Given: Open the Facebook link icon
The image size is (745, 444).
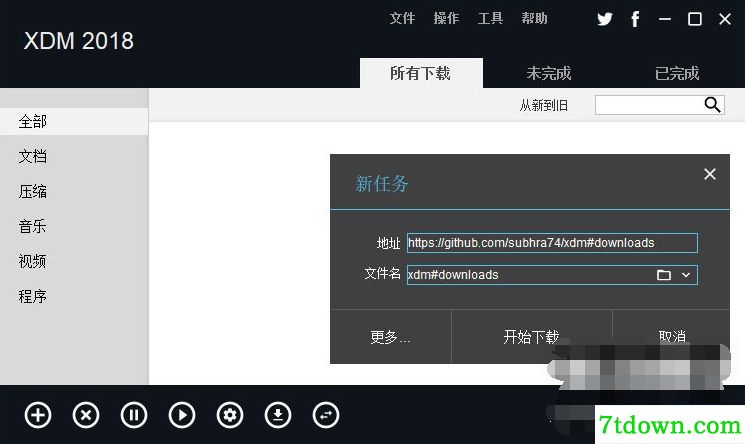Looking at the screenshot, I should coord(635,19).
